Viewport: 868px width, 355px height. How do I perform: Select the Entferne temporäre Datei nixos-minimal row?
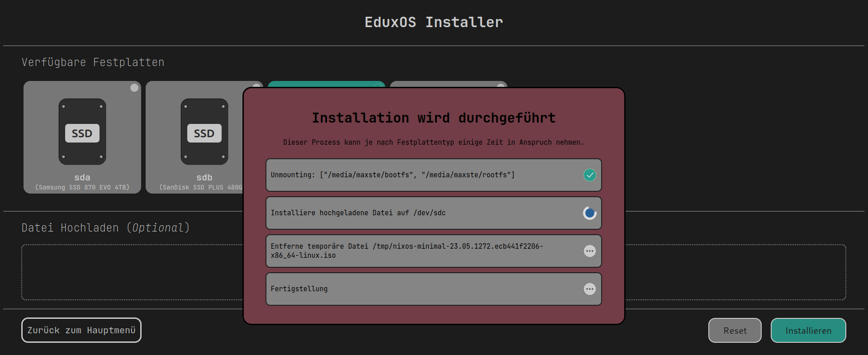click(434, 251)
